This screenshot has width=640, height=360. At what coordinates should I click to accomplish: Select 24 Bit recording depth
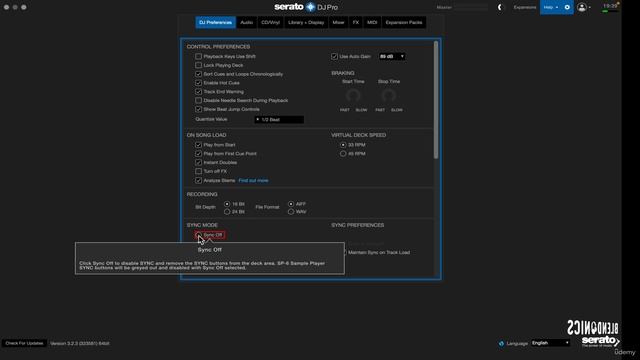click(x=227, y=212)
